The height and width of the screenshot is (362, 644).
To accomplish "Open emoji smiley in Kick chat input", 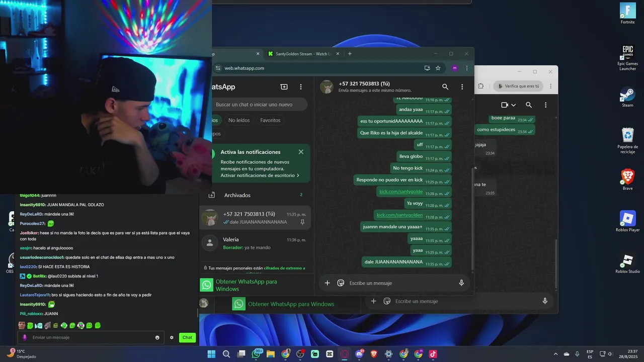I will click(157, 337).
